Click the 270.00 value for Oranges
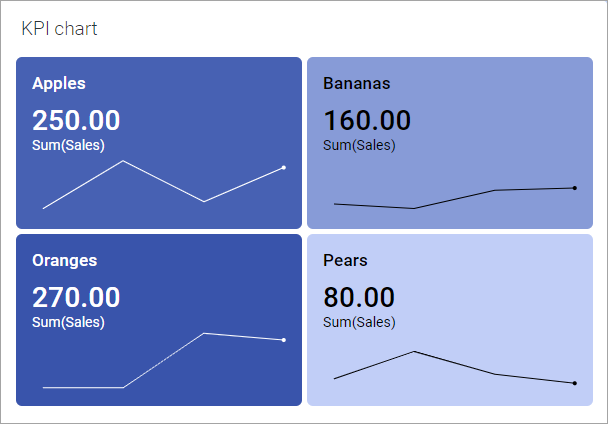Image resolution: width=608 pixels, height=424 pixels. click(x=76, y=297)
